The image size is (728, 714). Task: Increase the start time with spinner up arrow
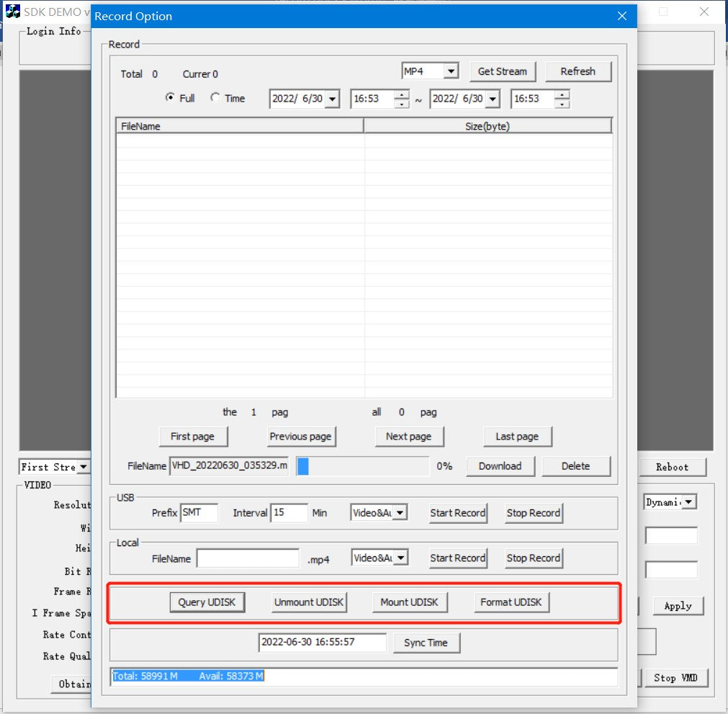401,94
